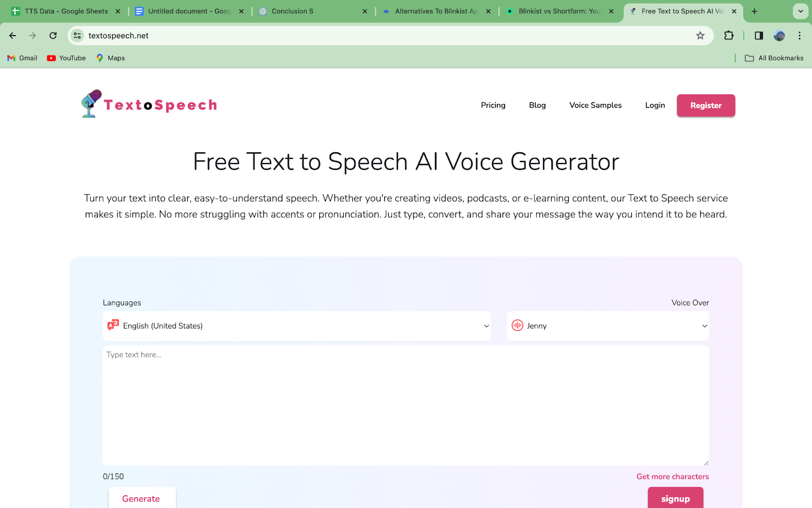Image resolution: width=812 pixels, height=508 pixels.
Task: Click Get more characters link
Action: (x=673, y=477)
